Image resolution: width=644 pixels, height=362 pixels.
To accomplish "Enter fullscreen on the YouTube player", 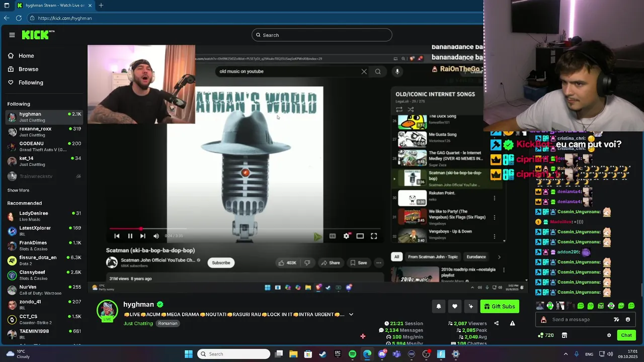I will pos(374,236).
